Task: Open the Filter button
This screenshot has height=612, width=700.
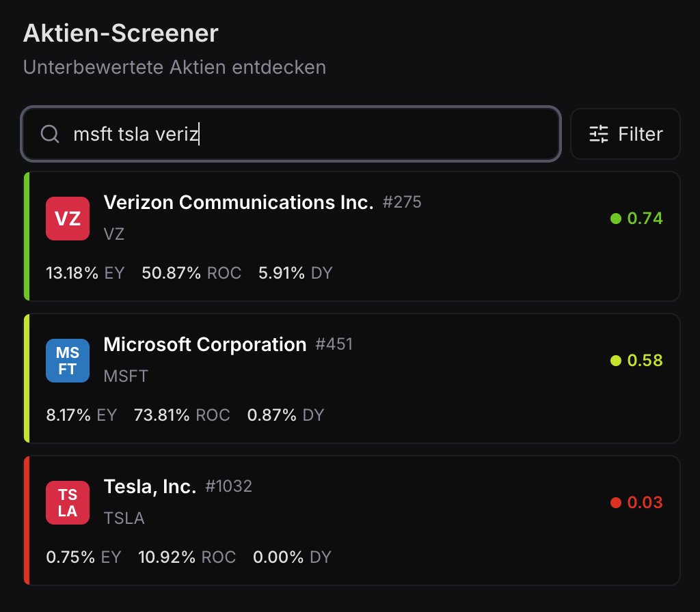Action: [x=625, y=134]
